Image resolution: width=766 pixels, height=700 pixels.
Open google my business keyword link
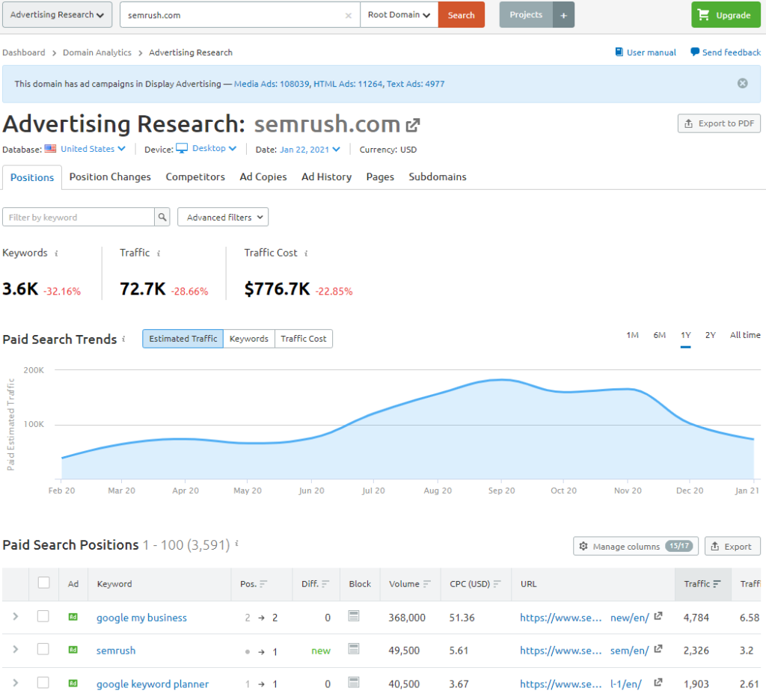pos(141,618)
